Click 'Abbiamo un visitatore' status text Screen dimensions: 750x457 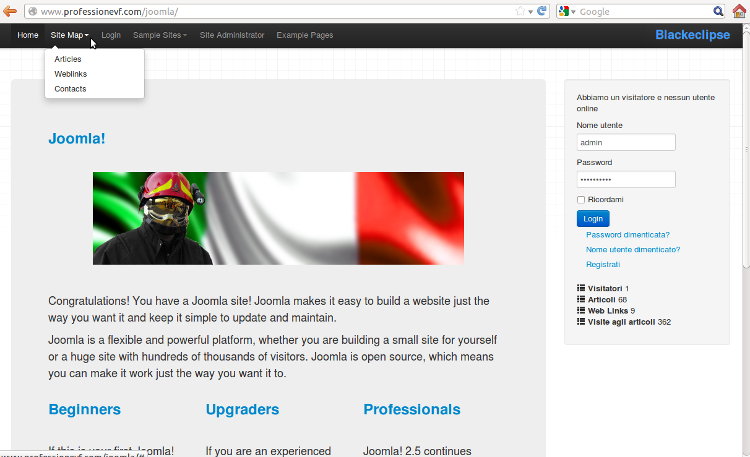click(646, 103)
